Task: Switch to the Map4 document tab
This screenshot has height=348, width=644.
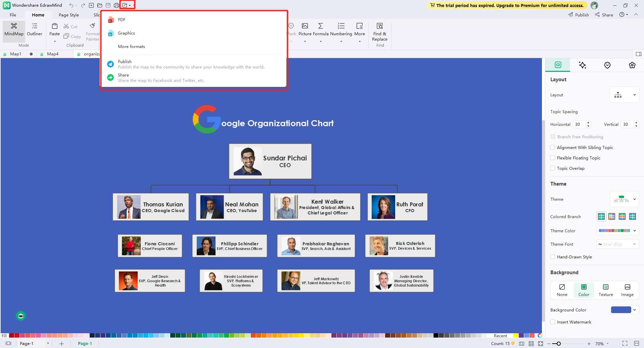Action: click(53, 54)
